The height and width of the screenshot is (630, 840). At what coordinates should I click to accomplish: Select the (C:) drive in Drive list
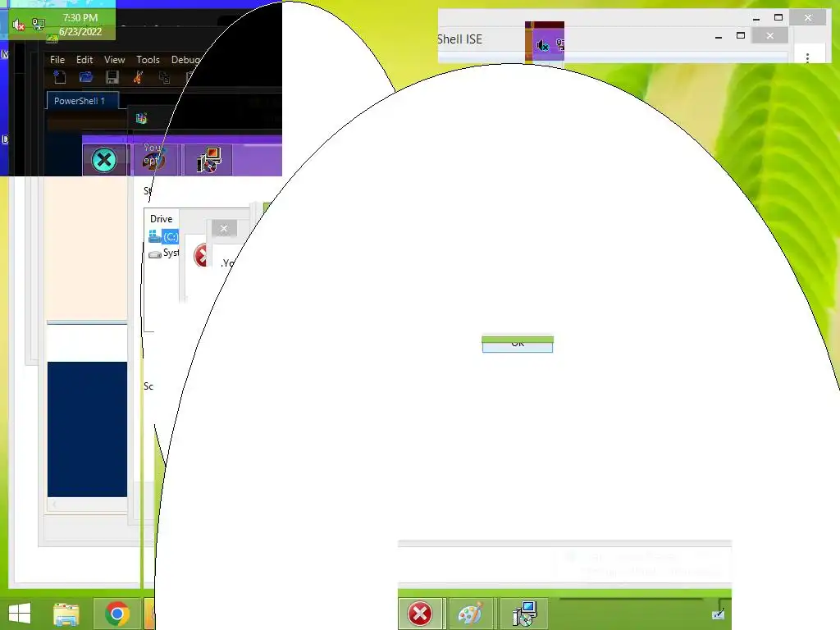(163, 236)
